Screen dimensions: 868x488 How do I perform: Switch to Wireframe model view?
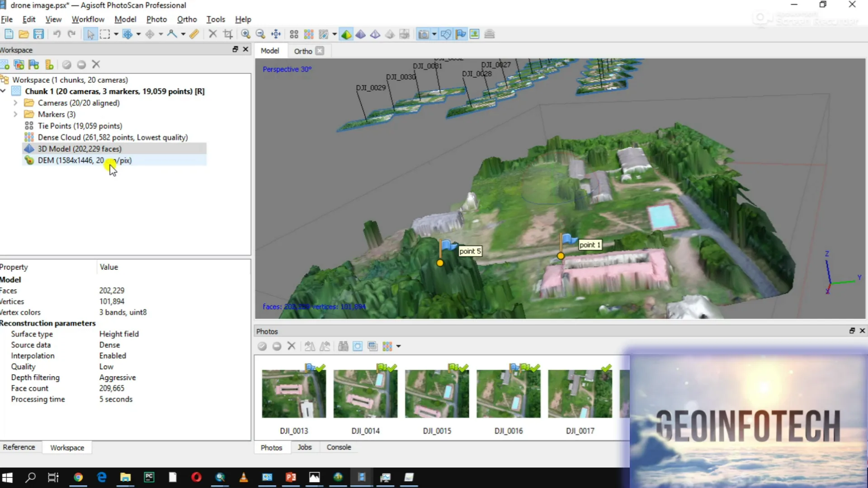point(375,34)
